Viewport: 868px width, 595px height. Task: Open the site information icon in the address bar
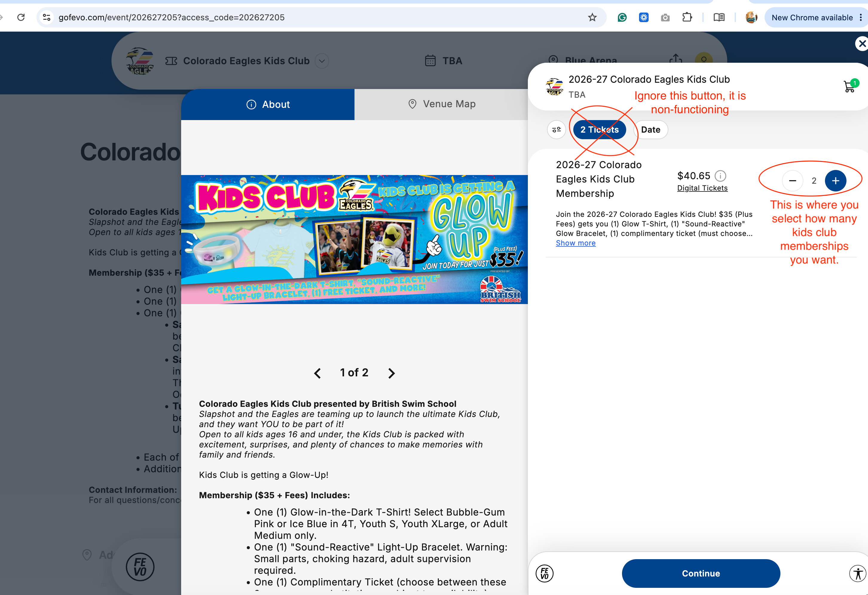pos(47,17)
